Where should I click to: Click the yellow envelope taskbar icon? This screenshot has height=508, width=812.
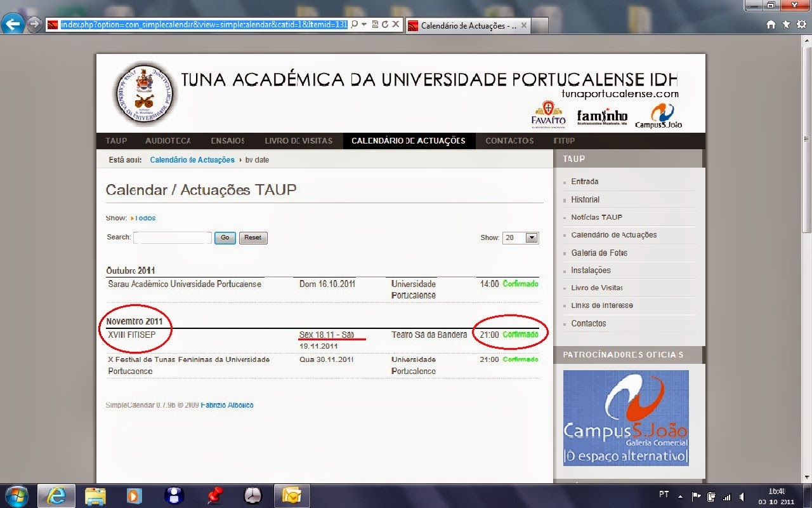(x=292, y=495)
